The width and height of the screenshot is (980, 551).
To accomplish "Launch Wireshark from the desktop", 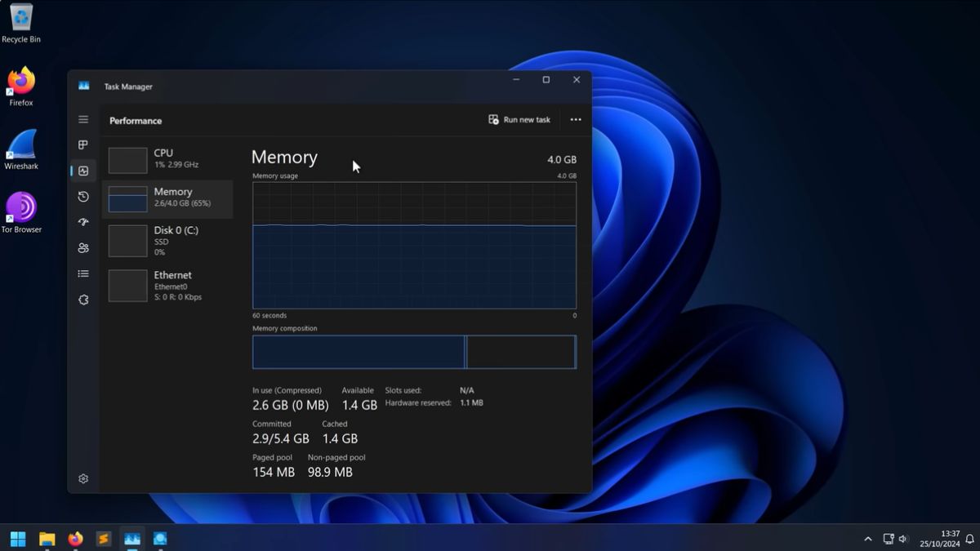I will tap(20, 149).
